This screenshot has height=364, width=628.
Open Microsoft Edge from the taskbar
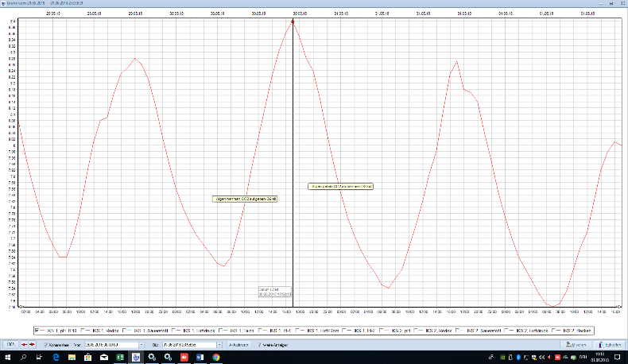tap(56, 358)
